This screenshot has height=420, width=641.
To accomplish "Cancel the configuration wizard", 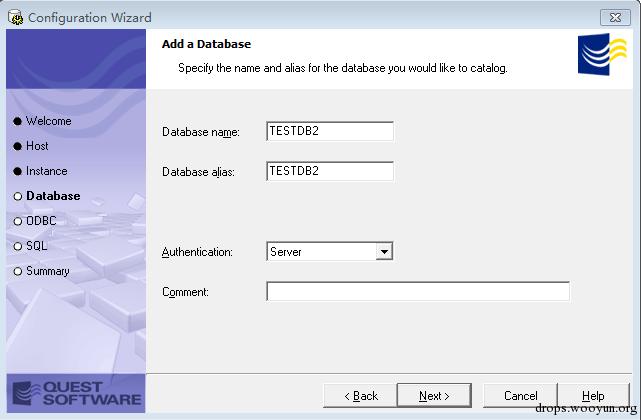I will 520,396.
